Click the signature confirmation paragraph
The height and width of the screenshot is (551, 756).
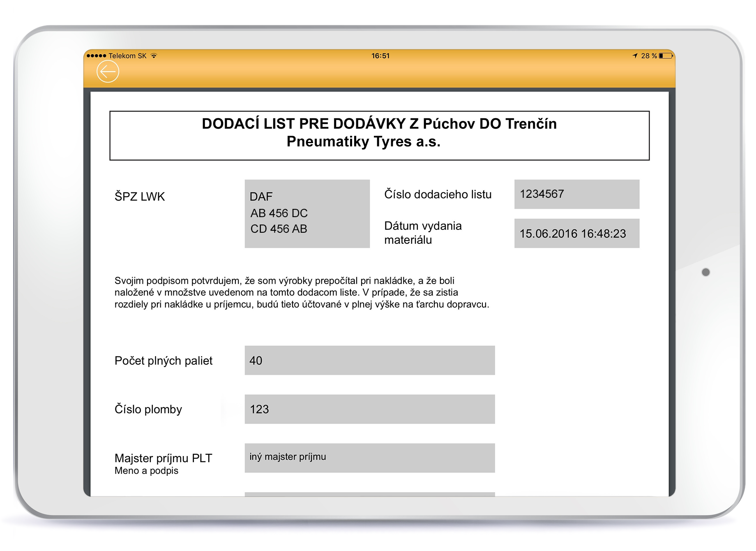click(x=302, y=292)
